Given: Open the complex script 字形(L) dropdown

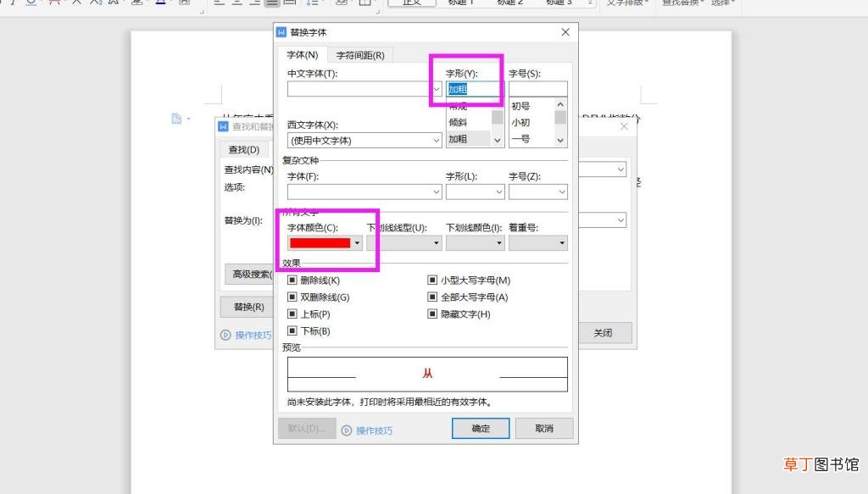Looking at the screenshot, I should click(498, 192).
